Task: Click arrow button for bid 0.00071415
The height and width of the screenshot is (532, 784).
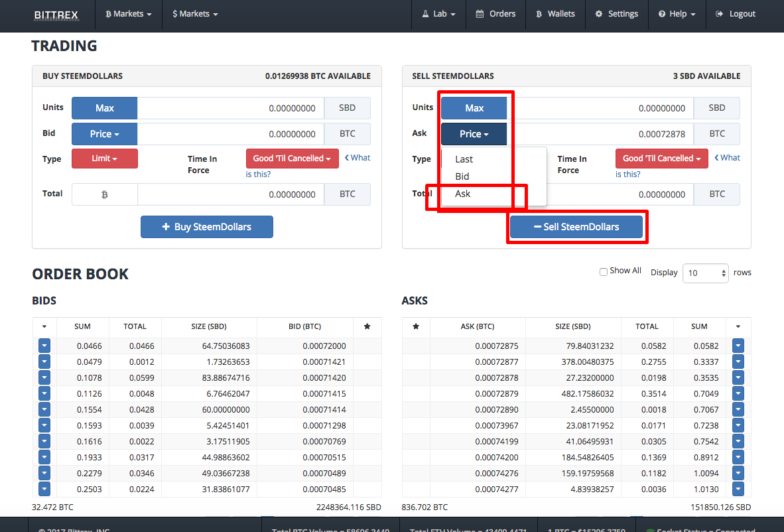Action: tap(44, 393)
